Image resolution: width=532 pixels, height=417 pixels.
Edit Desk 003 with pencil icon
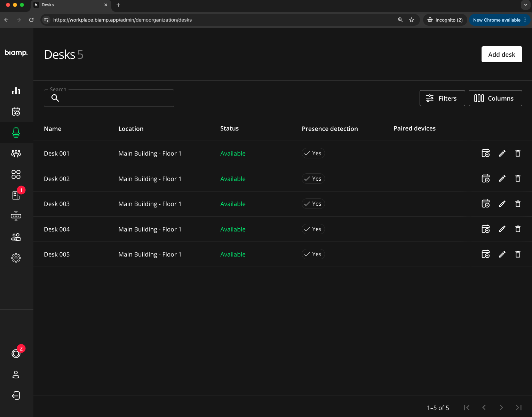502,204
